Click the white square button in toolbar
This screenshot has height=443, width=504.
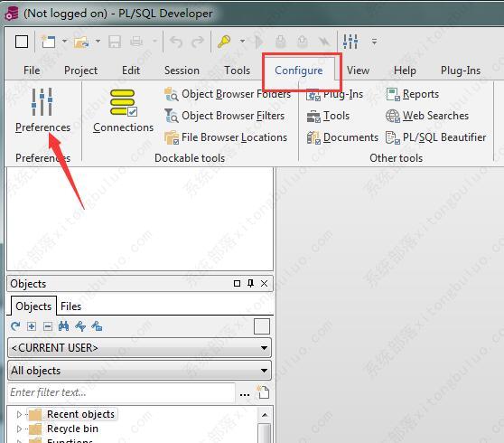click(22, 42)
